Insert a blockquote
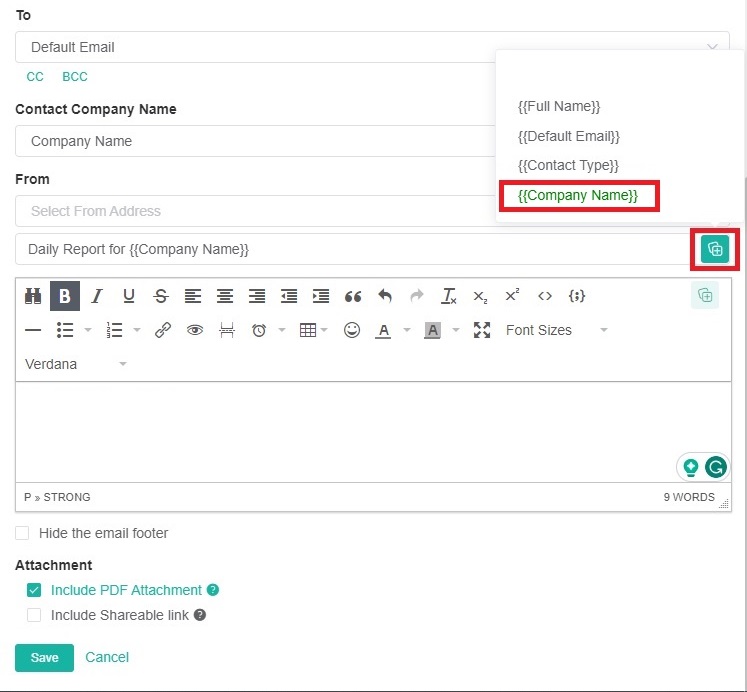 (352, 296)
